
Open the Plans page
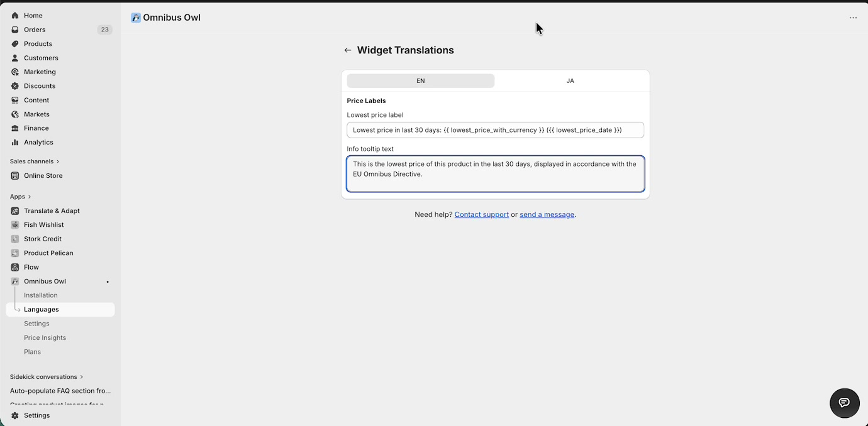32,352
